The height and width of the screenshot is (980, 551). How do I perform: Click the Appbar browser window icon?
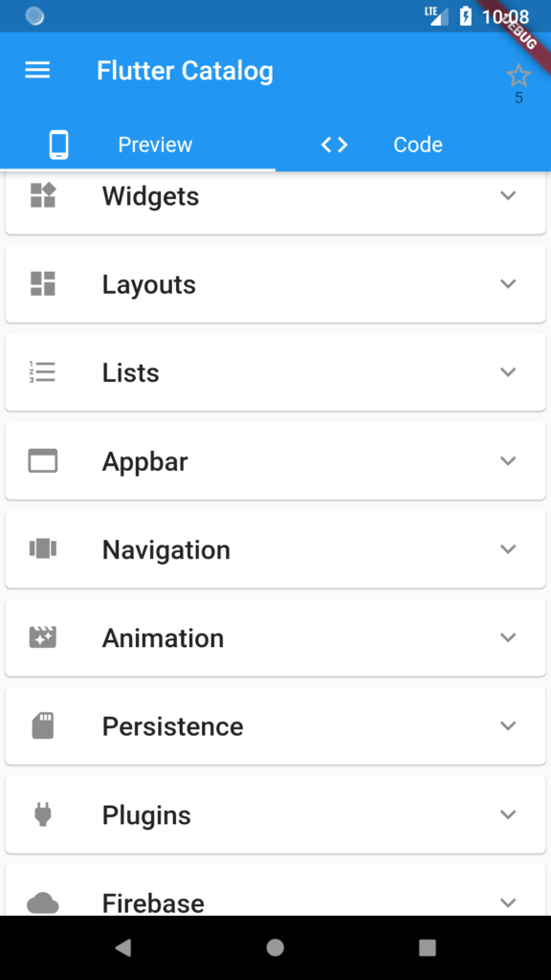coord(42,460)
